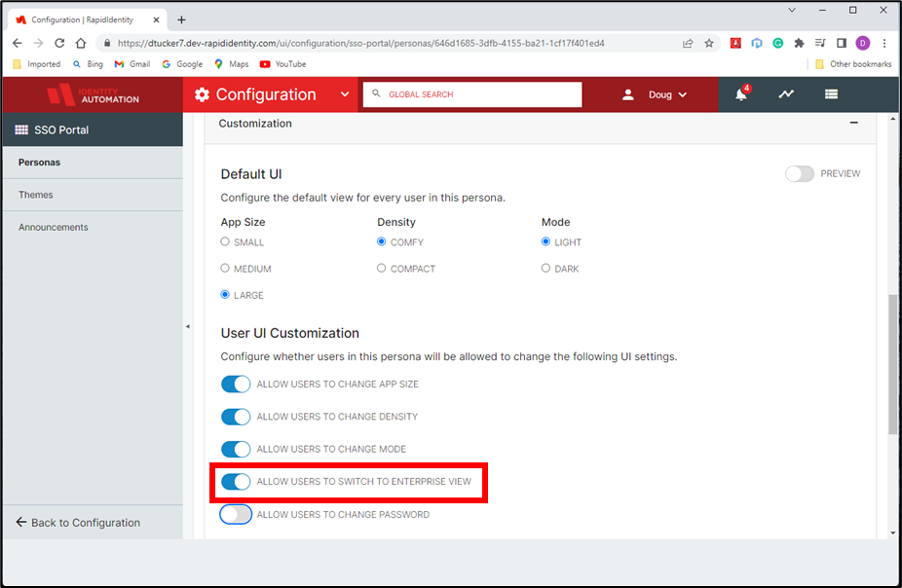Click scrollbar up arrow
Screen dimensions: 902x588
[x=893, y=119]
